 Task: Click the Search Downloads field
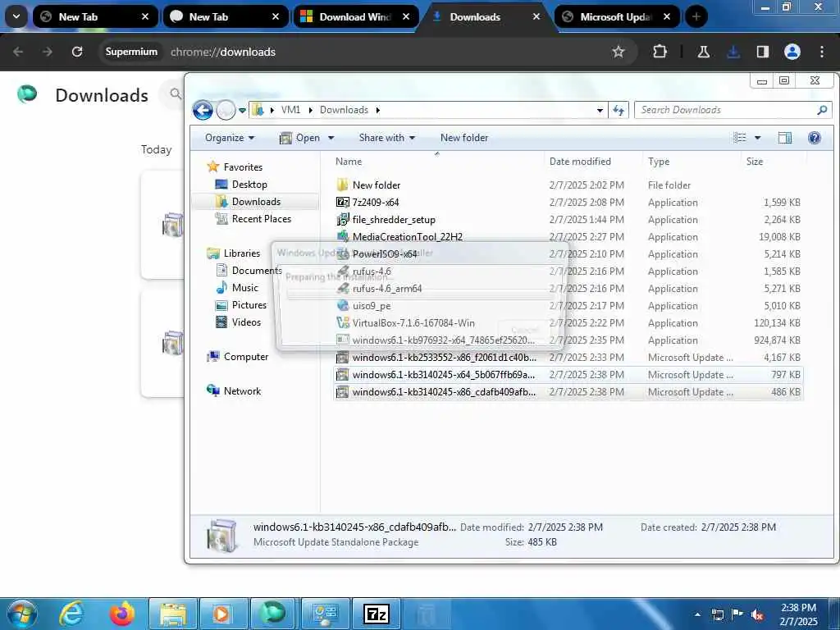coord(733,110)
